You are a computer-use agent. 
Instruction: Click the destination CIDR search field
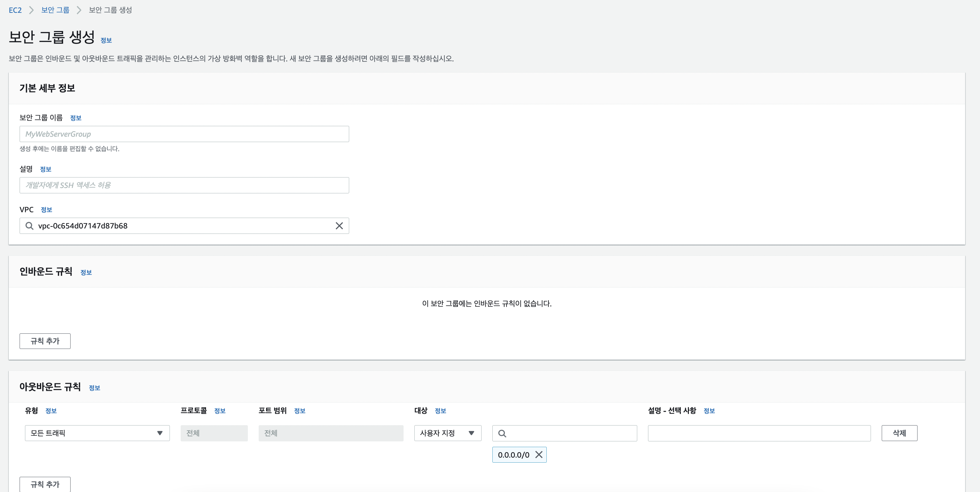click(x=571, y=433)
